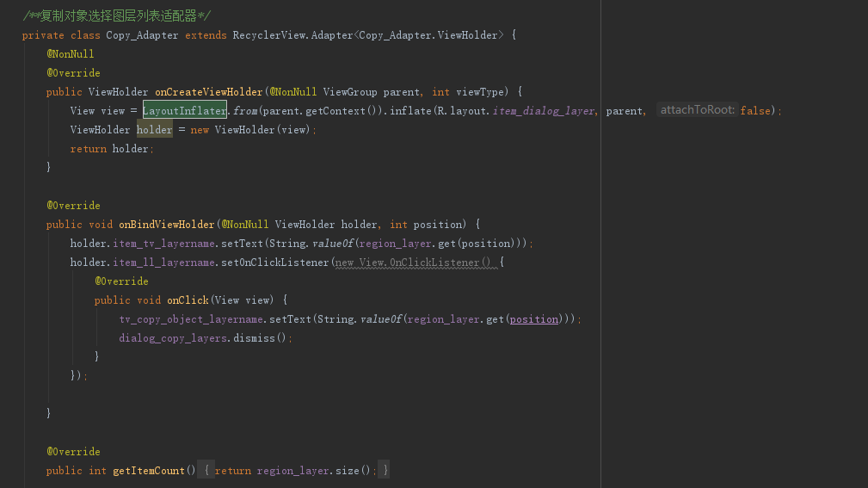Click the 'inflate' method call
The image size is (868, 488).
[x=410, y=111]
